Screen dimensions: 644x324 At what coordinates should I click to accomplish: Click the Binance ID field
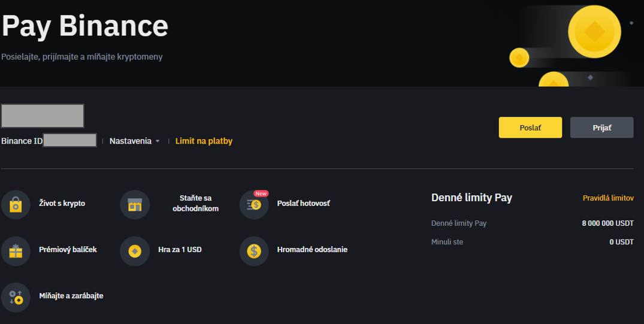70,141
